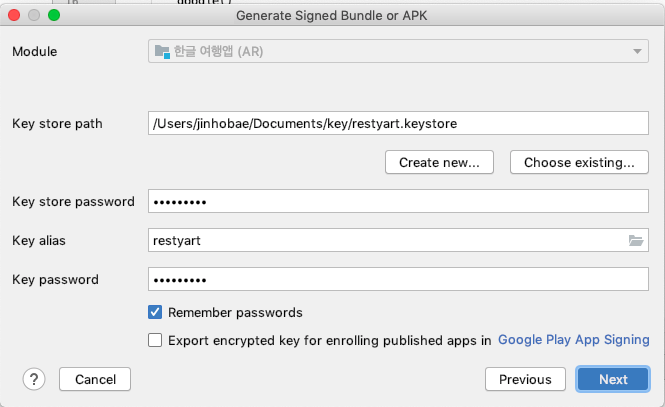Cancel the signing dialog
665x407 pixels.
(x=95, y=379)
